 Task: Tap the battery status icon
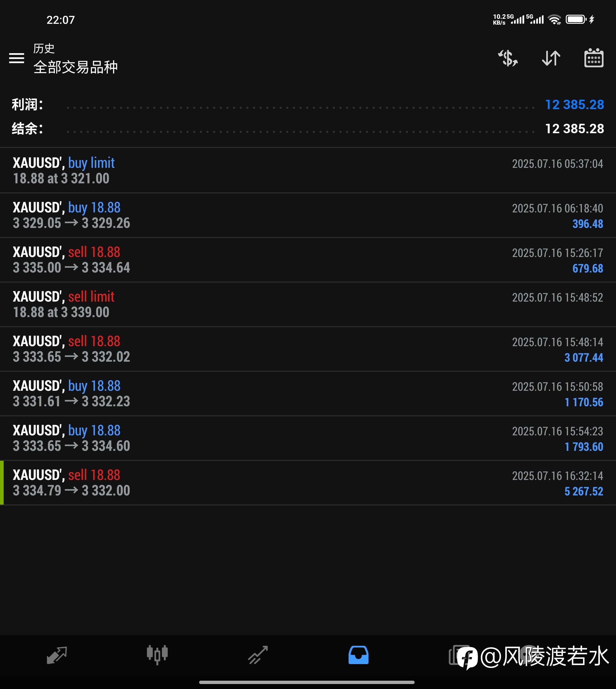[576, 19]
